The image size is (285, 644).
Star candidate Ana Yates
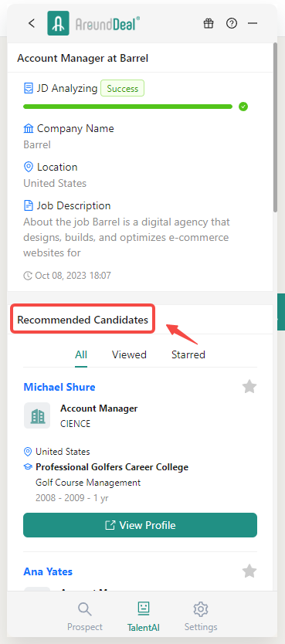point(249,571)
